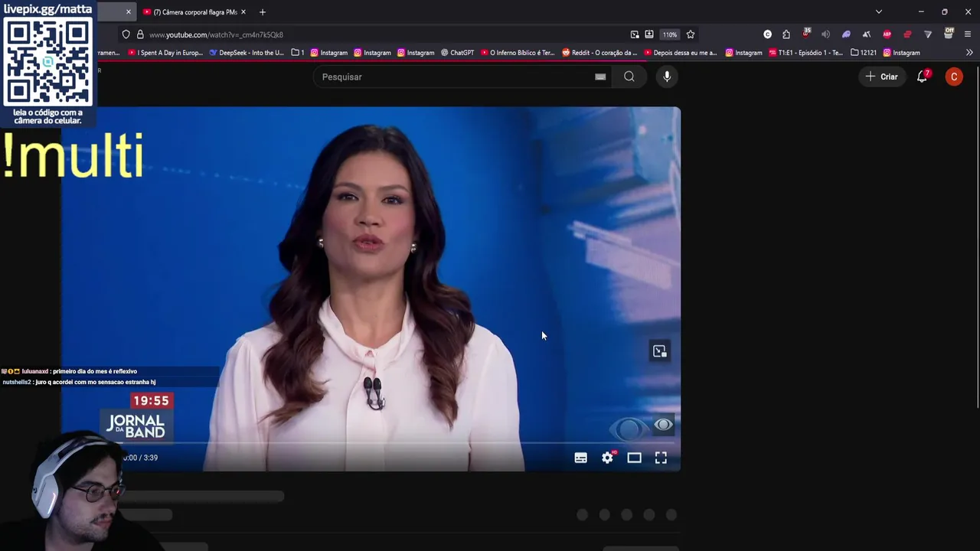Click the YouTube search magnifier button
980x551 pixels.
tap(629, 77)
